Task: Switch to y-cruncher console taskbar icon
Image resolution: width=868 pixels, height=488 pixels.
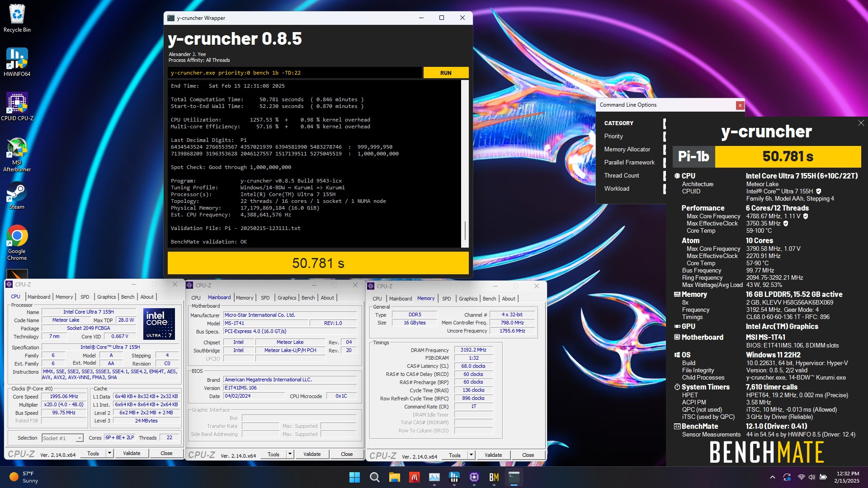Action: [514, 477]
